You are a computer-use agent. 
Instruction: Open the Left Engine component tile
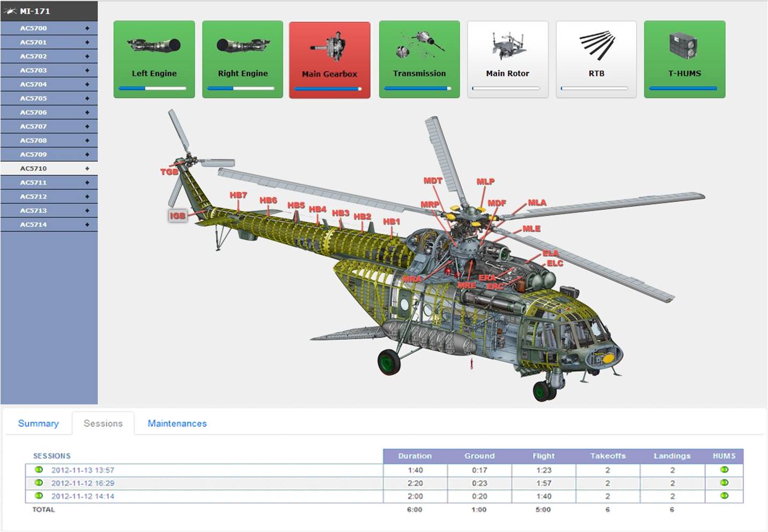pyautogui.click(x=154, y=60)
